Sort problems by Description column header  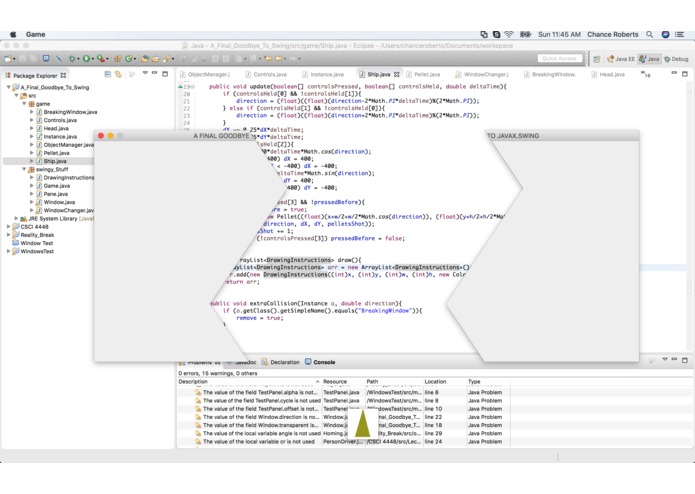(x=249, y=381)
